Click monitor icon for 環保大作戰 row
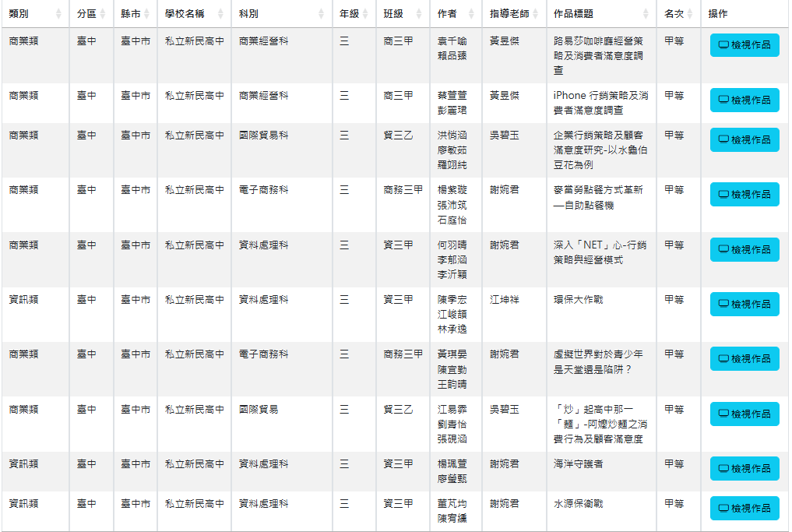The height and width of the screenshot is (532, 792). point(723,304)
